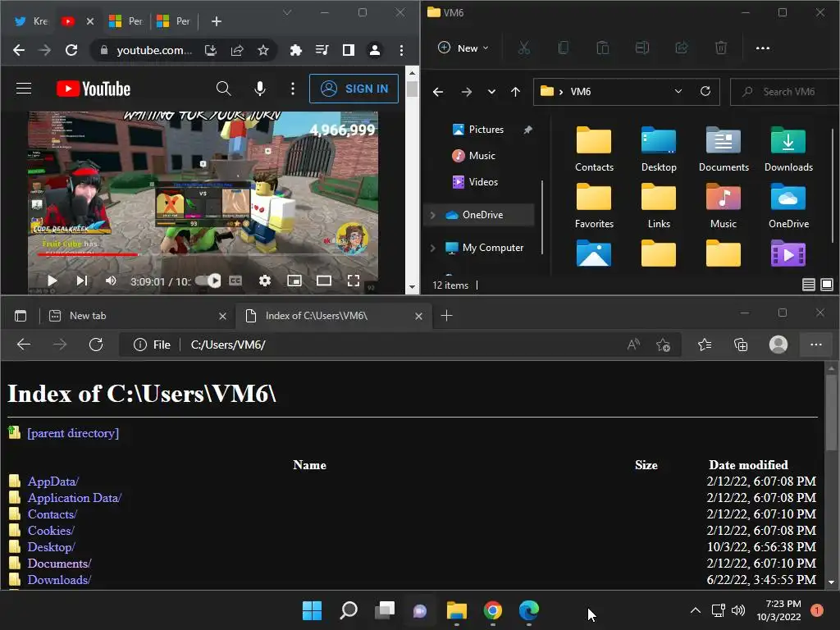840x630 pixels.
Task: Skip to next video in YouTube player
Action: pyautogui.click(x=82, y=281)
